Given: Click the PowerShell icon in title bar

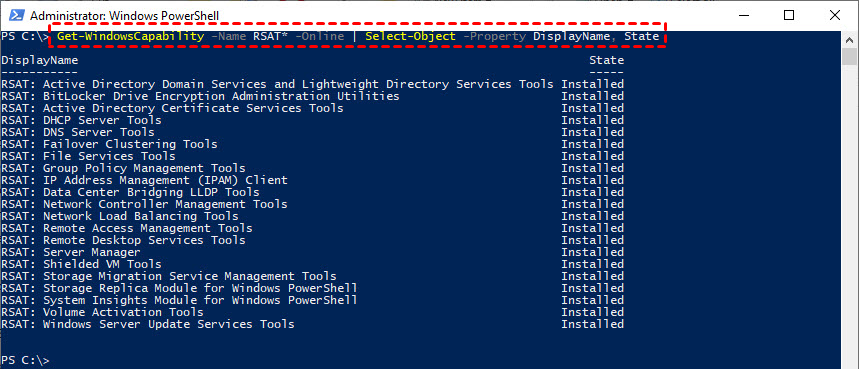Looking at the screenshot, I should (15, 15).
